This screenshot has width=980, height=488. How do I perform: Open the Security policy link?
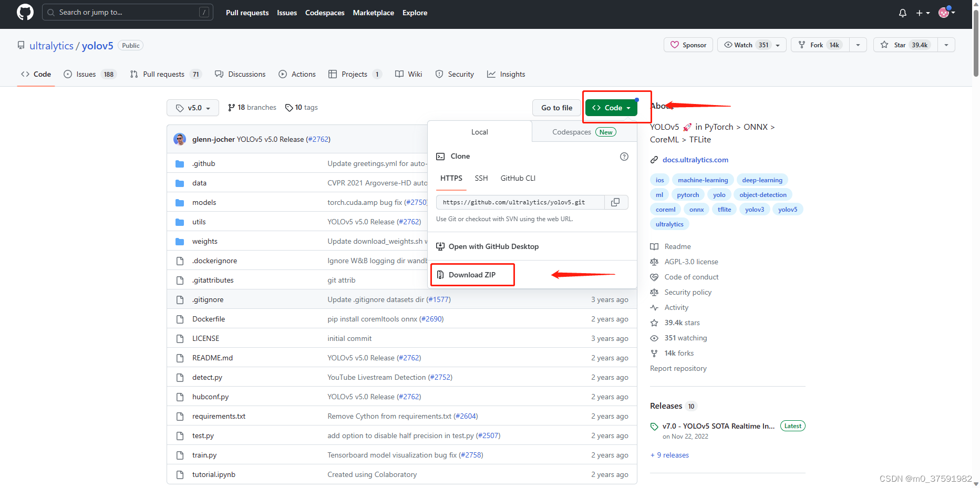pyautogui.click(x=681, y=293)
